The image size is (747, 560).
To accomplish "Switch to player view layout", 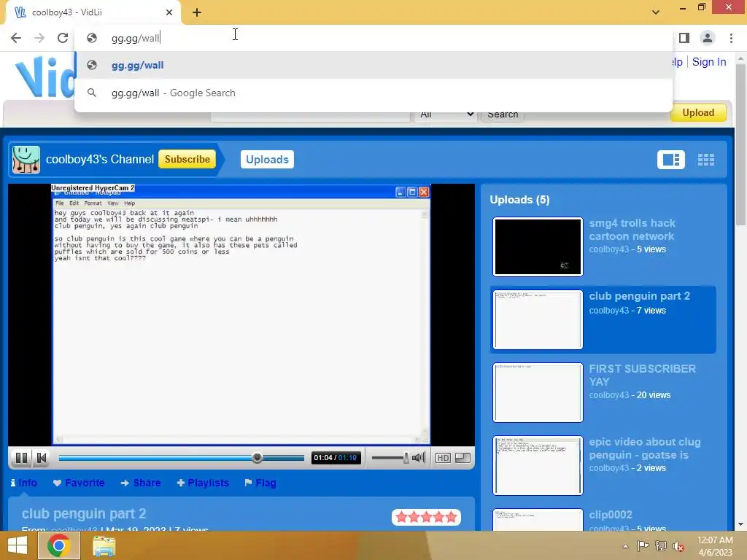I will [x=671, y=160].
